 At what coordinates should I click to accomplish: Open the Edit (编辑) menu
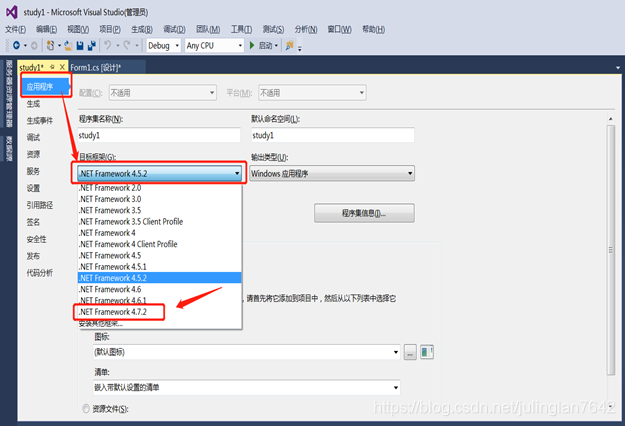(47, 29)
